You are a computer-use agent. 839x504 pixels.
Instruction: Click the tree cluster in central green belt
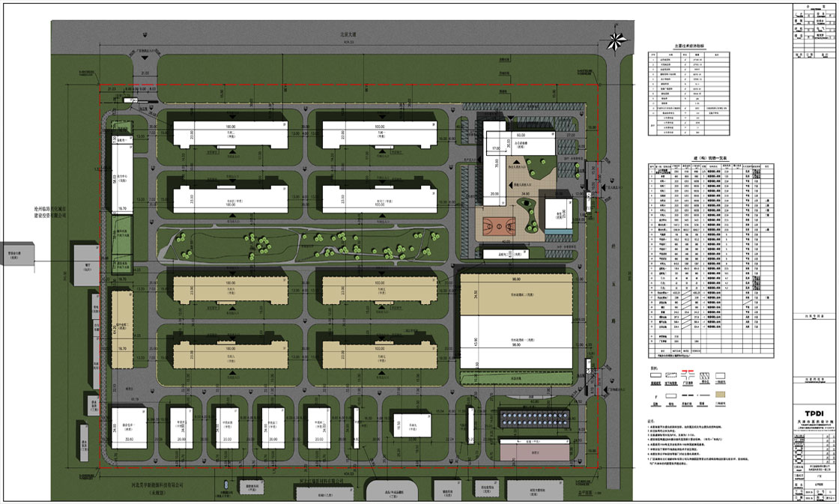coord(262,242)
